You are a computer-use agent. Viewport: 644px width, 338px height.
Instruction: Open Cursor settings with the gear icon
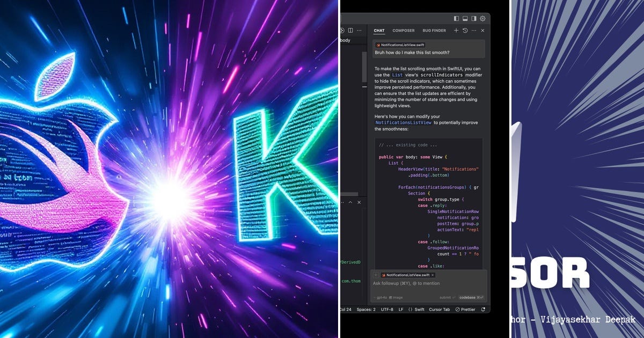(x=482, y=18)
